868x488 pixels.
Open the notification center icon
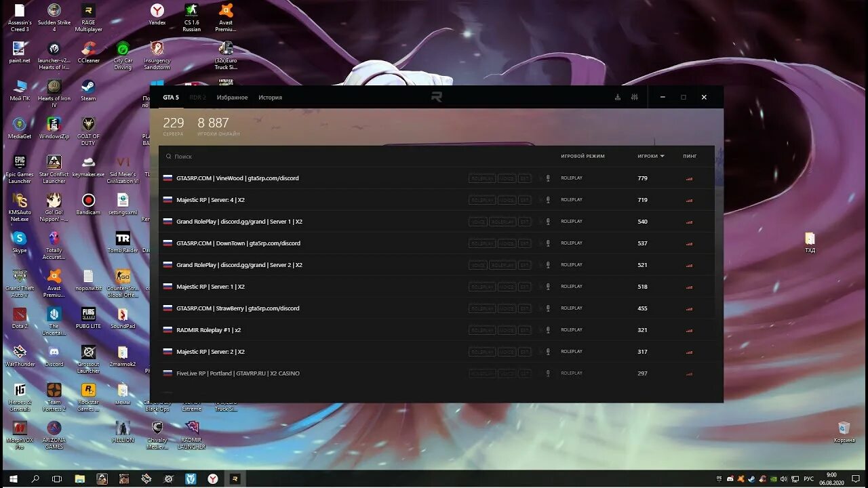(x=855, y=479)
